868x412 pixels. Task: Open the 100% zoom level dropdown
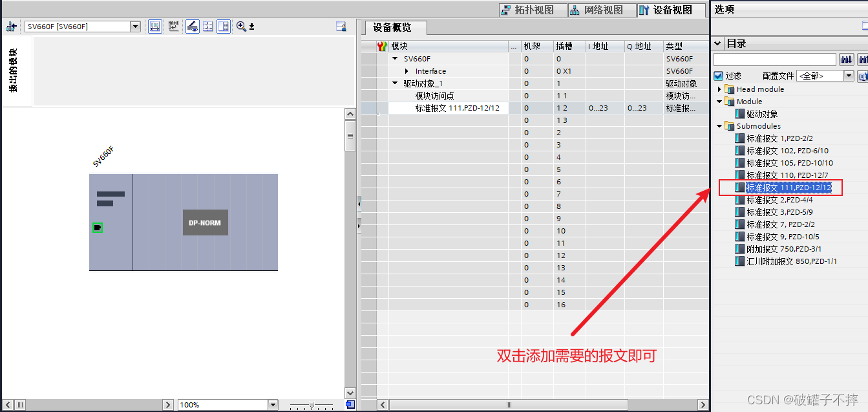click(x=272, y=405)
